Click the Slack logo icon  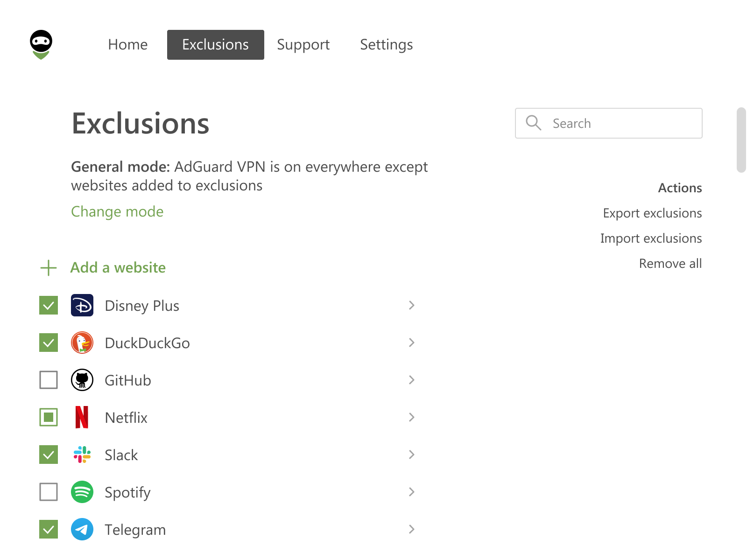pyautogui.click(x=82, y=455)
